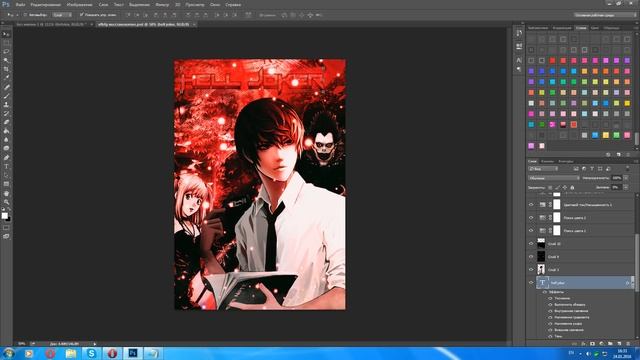
Task: Select the Lasso tool
Action: pos(6,51)
